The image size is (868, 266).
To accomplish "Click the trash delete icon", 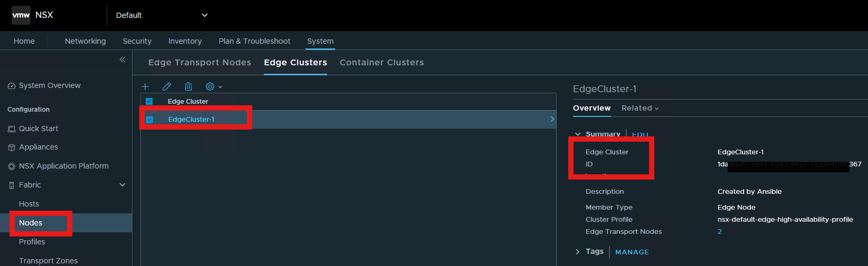I will pyautogui.click(x=188, y=86).
